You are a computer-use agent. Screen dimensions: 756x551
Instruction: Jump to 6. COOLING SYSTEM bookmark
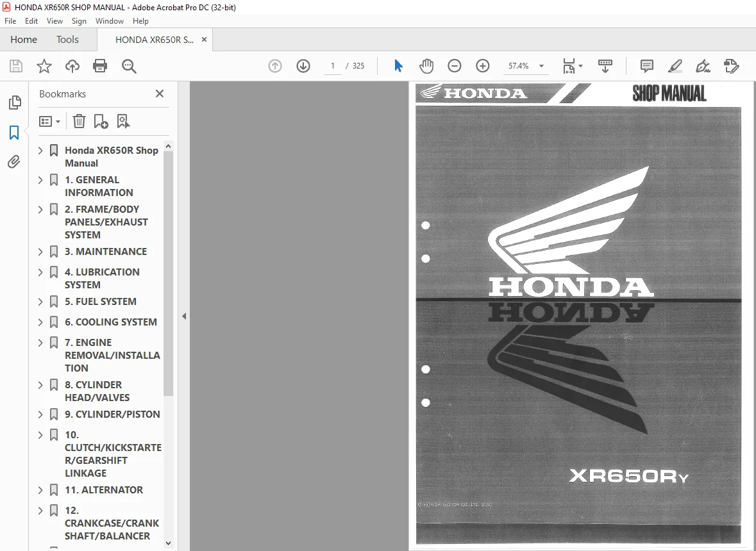pos(111,322)
